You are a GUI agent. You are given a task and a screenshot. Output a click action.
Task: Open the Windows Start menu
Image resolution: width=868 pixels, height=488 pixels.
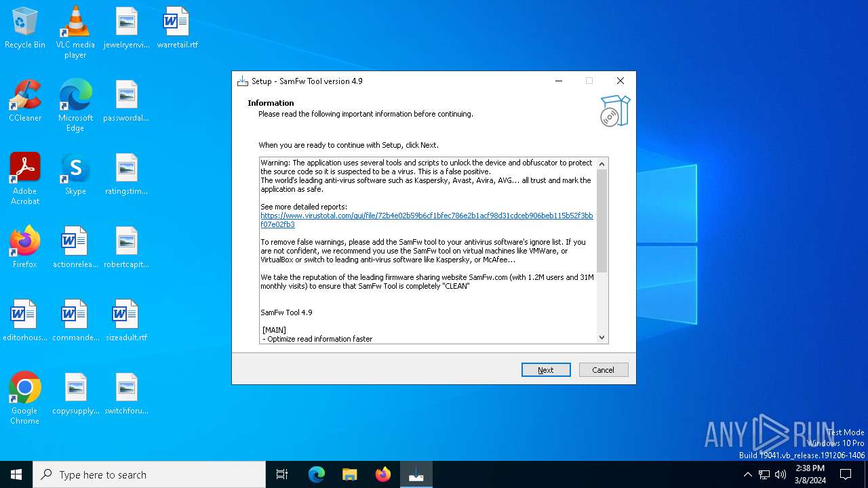click(16, 474)
